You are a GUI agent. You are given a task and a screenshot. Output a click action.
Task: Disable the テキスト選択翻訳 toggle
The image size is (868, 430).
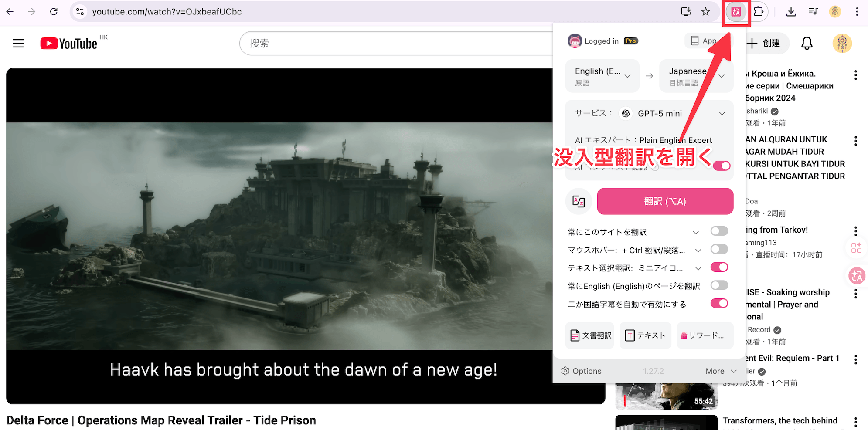(x=719, y=267)
